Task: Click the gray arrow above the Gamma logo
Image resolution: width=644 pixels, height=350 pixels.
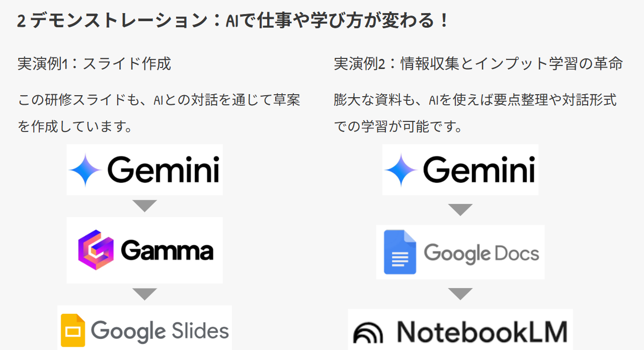Action: pyautogui.click(x=144, y=206)
